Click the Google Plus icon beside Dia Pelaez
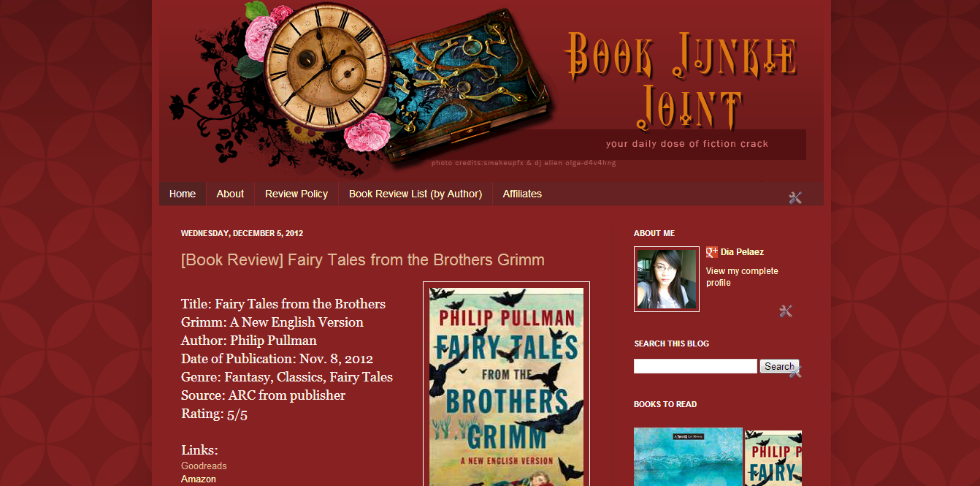 click(x=712, y=252)
